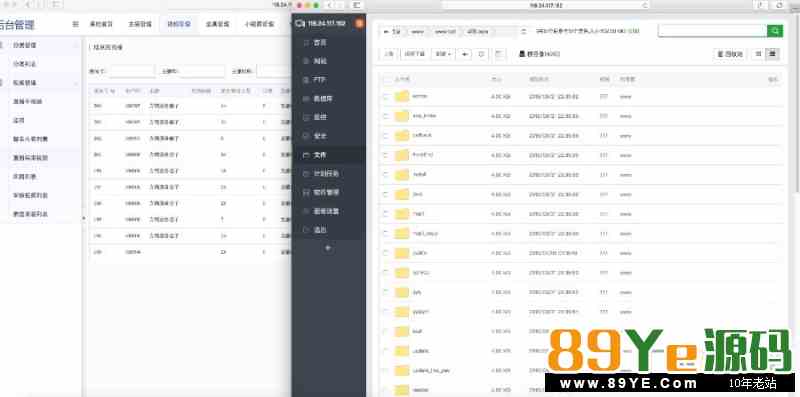Screen dimensions: 800x397
Task: Tick the checkbox of the public folder
Action: click(x=386, y=253)
